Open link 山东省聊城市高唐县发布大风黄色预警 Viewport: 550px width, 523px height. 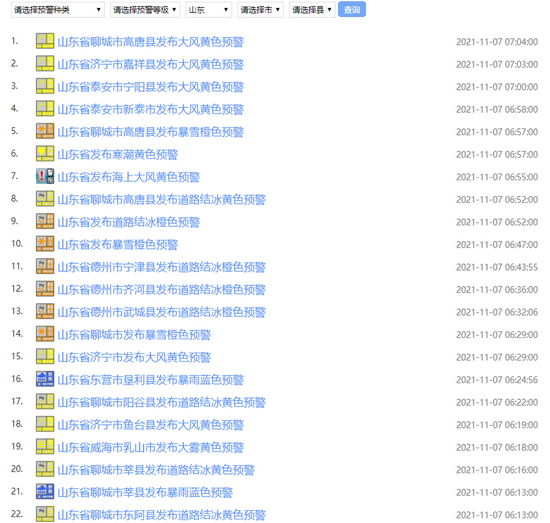150,42
